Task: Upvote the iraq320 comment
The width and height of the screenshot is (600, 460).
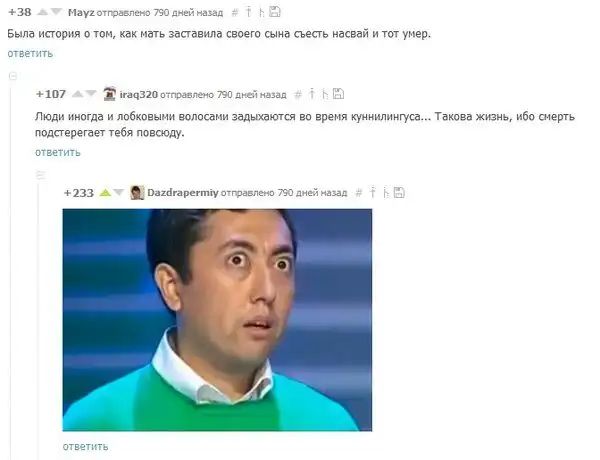Action: (77, 94)
